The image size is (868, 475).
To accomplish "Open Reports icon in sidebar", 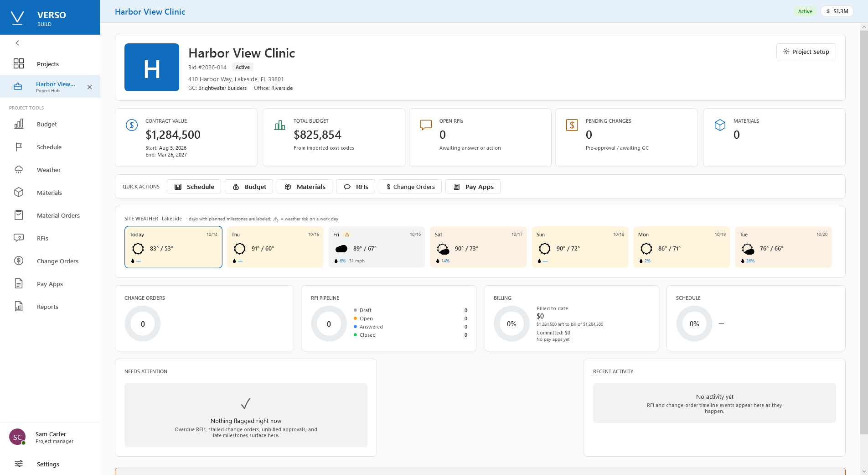I will (x=19, y=307).
